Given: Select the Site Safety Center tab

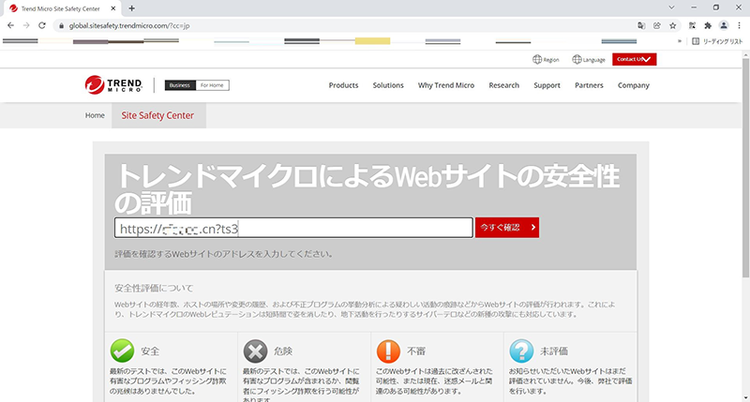Looking at the screenshot, I should click(158, 115).
